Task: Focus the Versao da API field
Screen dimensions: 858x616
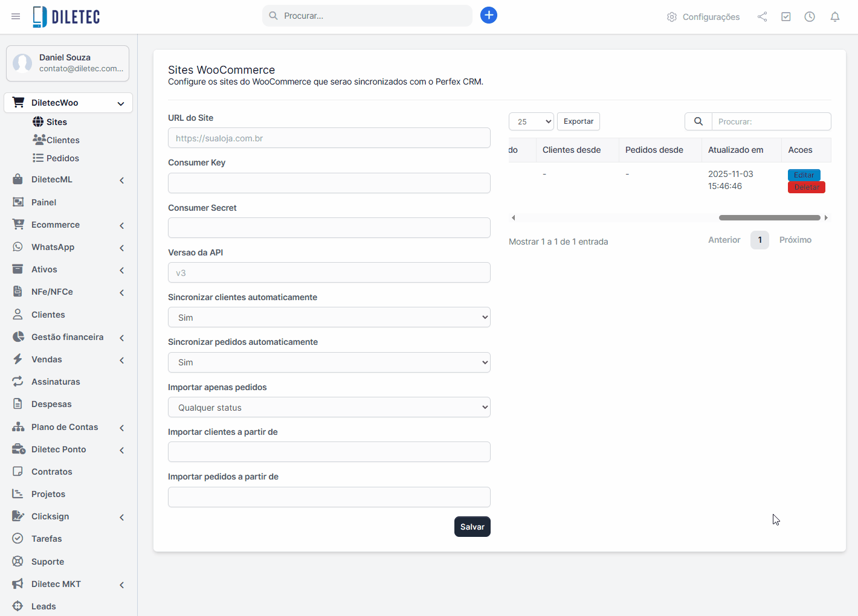Action: (x=329, y=272)
